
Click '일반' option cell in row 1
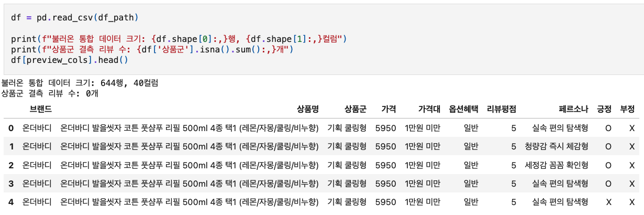pyautogui.click(x=471, y=146)
